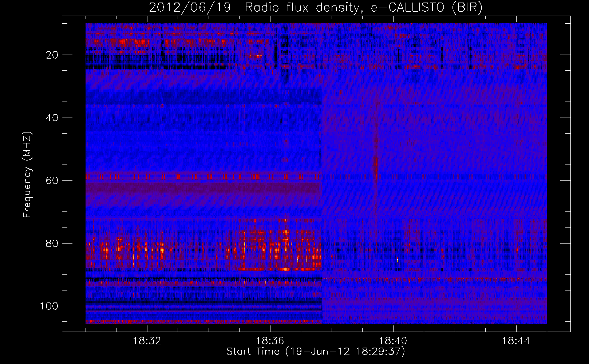
Task: Click the "Start Time (19-Jun-12 18:29:37)" label
Action: 316,352
